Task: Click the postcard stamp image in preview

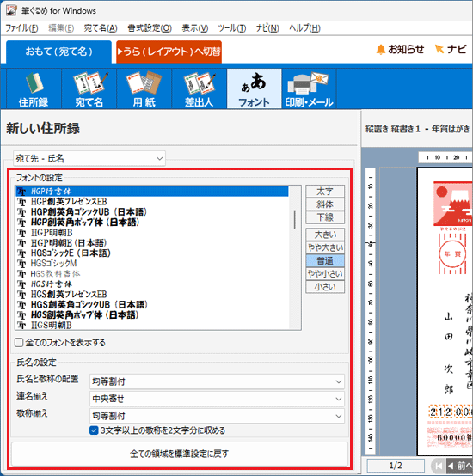Action: pyautogui.click(x=453, y=204)
